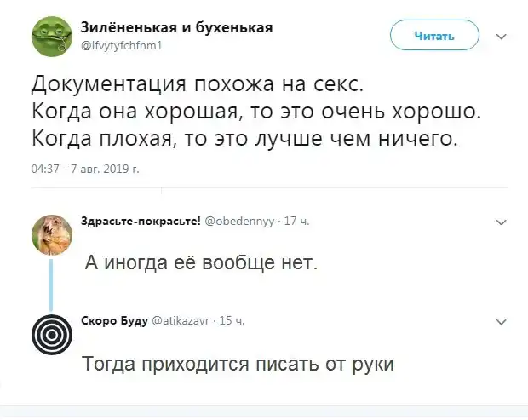Expand the chevron menu beside Читать
Image resolution: width=528 pixels, height=420 pixels.
pos(501,37)
